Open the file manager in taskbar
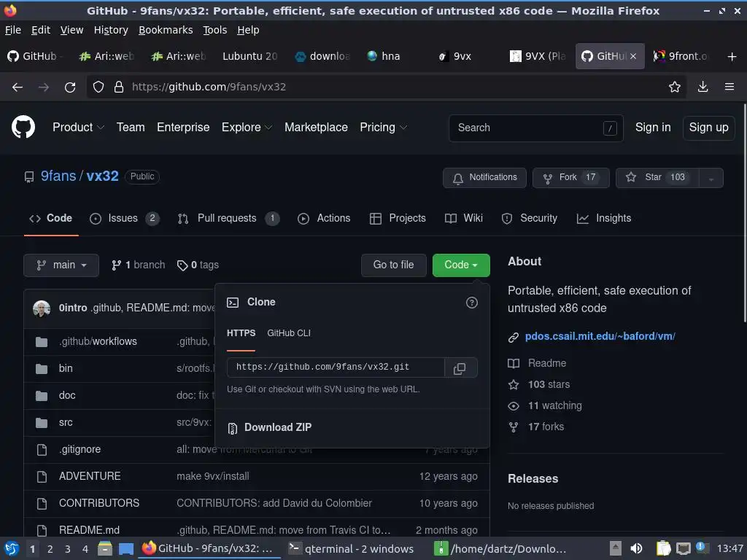The height and width of the screenshot is (560, 747). [105, 548]
